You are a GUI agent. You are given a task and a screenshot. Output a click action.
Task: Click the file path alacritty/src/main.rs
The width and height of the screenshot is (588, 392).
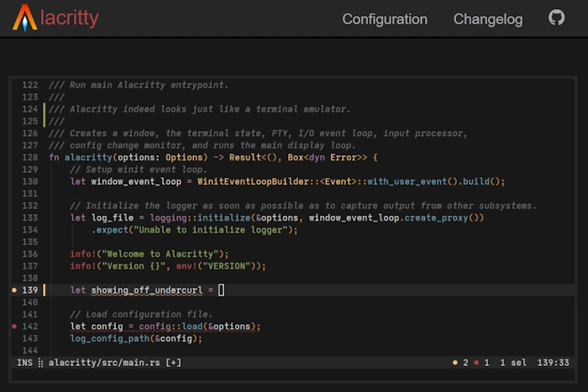coord(104,363)
